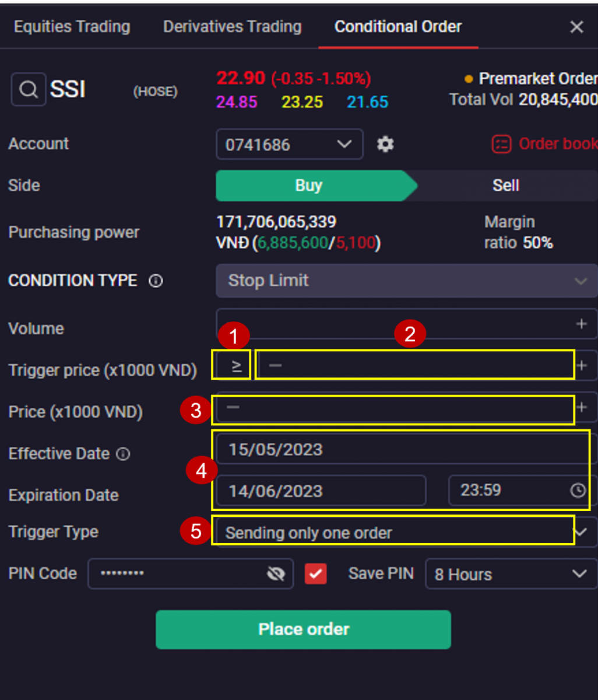Viewport: 598px width, 700px height.
Task: Click the Place order button
Action: pos(303,629)
